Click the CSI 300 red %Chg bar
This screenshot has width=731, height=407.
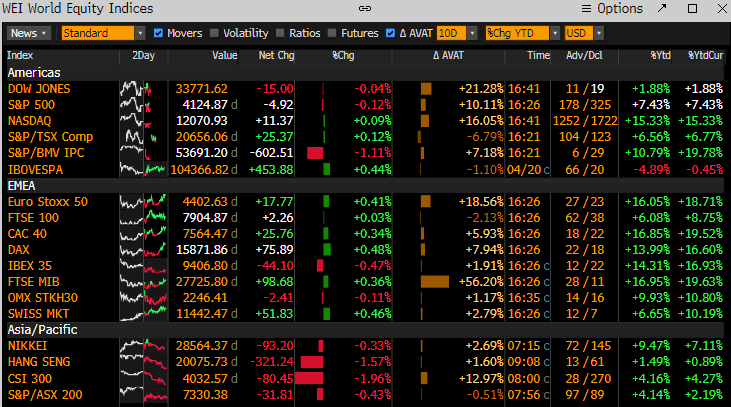click(310, 379)
